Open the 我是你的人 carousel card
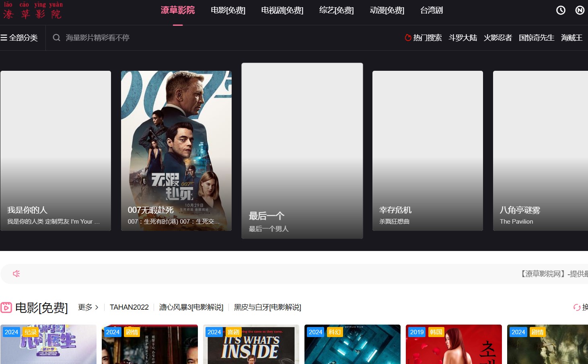588x364 pixels. pyautogui.click(x=56, y=151)
